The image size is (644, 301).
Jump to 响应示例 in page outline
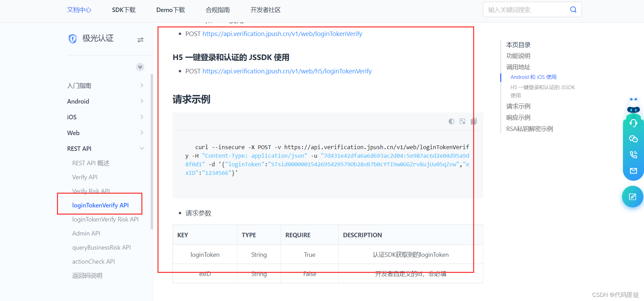[518, 118]
